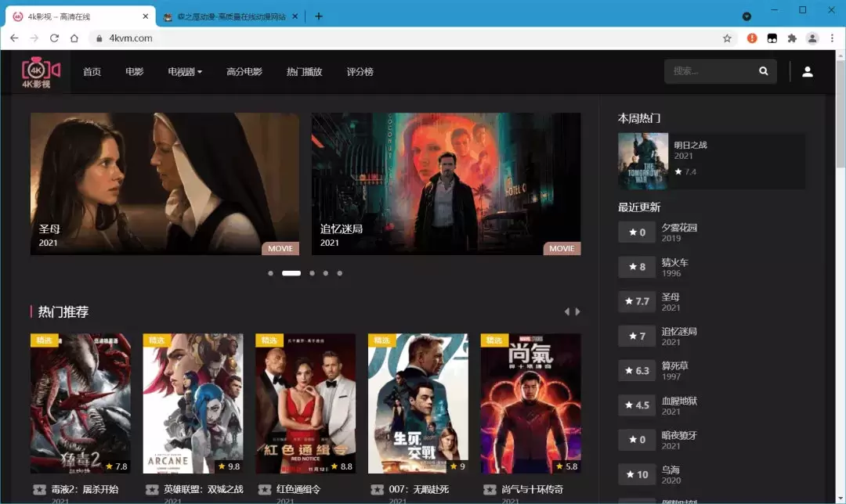Open the user account icon in site header
Screen dimensions: 846x504
(x=807, y=72)
